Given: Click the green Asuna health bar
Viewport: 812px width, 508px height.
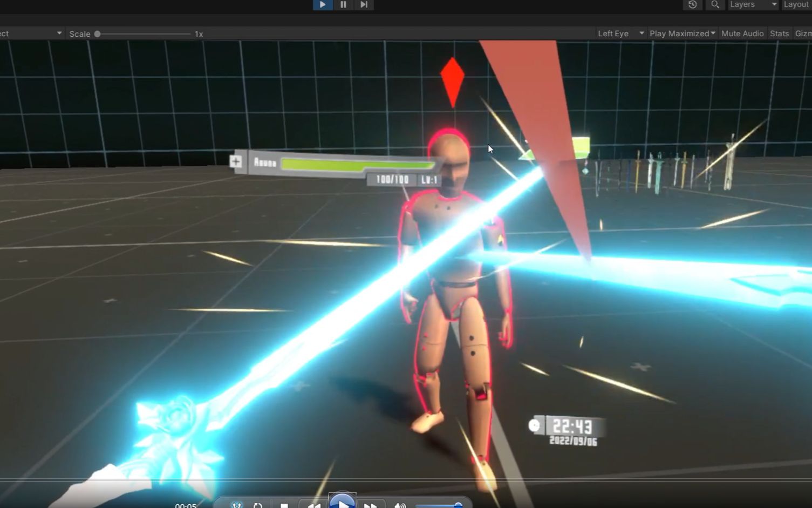Looking at the screenshot, I should tap(358, 165).
